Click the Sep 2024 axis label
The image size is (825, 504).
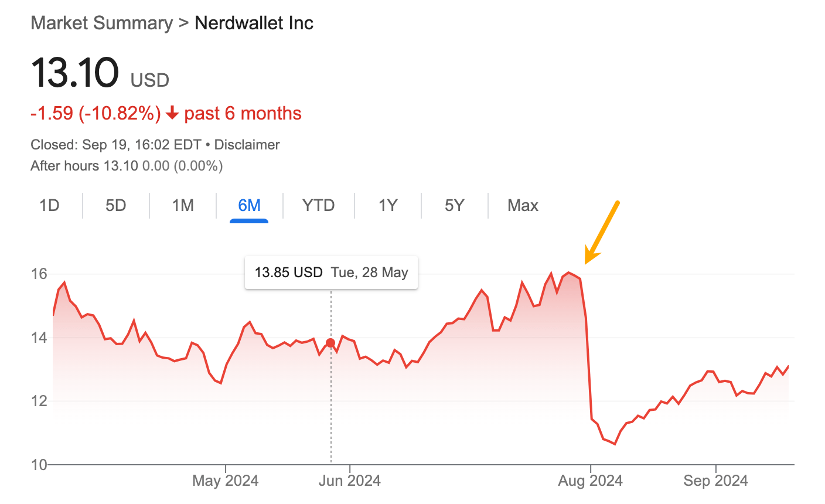[715, 480]
